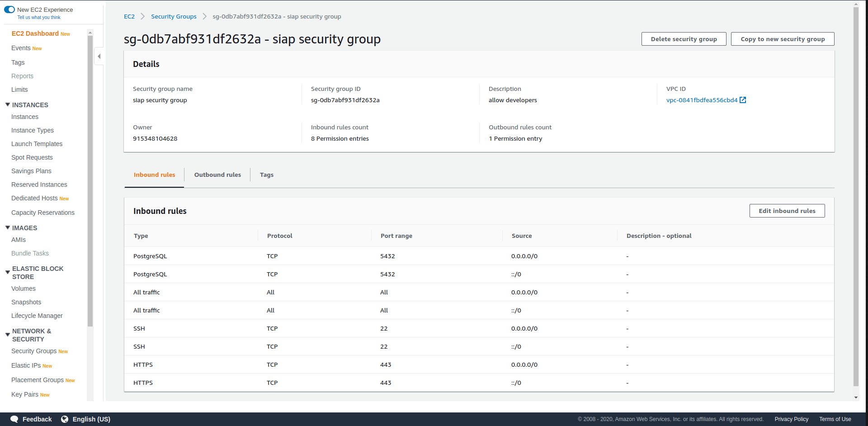The image size is (868, 426).
Task: Expand the INSTANCES section in the sidebar
Action: point(7,104)
